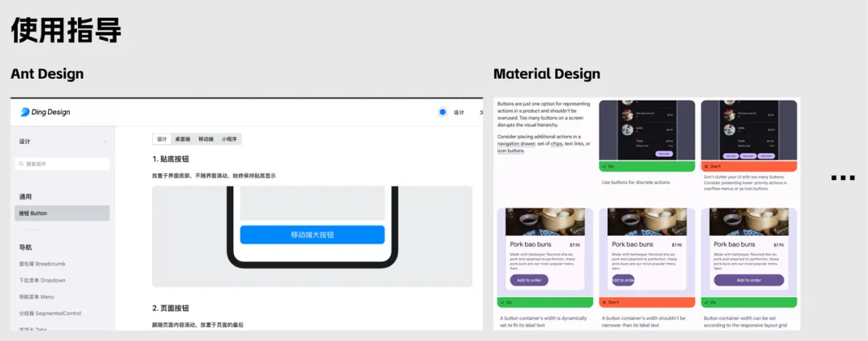Switch to the 小程序 tab
868x341 pixels.
(x=229, y=139)
